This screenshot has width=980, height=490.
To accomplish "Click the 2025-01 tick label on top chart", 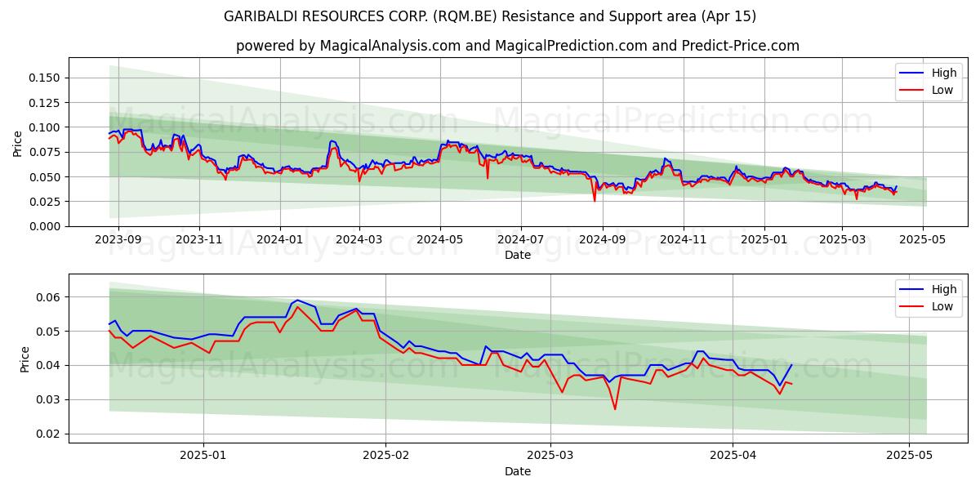I will tap(764, 239).
